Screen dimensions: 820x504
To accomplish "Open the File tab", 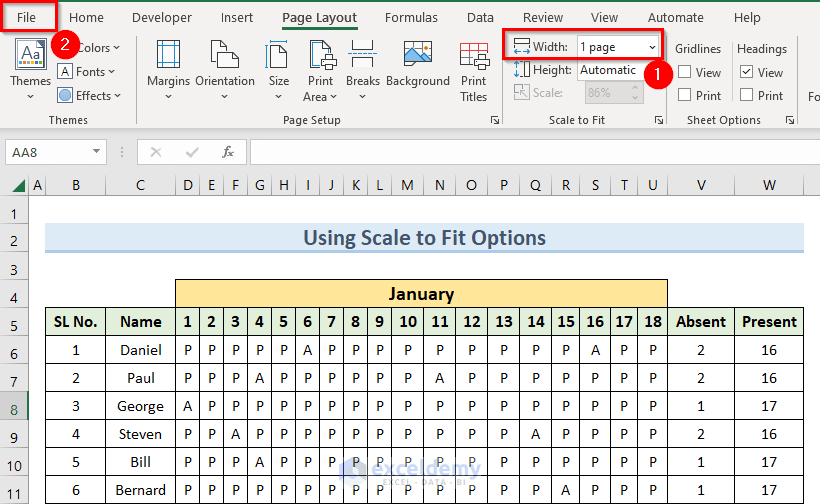I will pos(26,17).
